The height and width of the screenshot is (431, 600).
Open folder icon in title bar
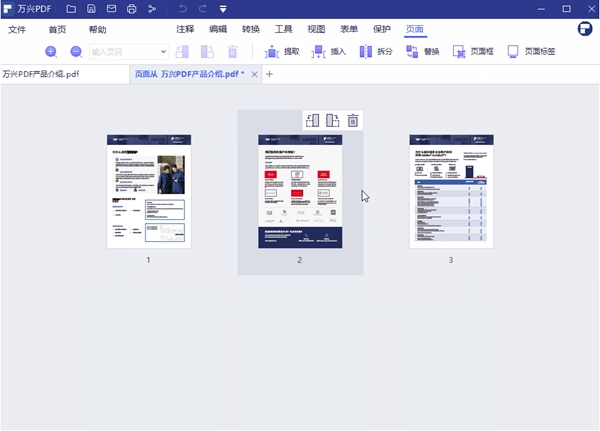(70, 9)
